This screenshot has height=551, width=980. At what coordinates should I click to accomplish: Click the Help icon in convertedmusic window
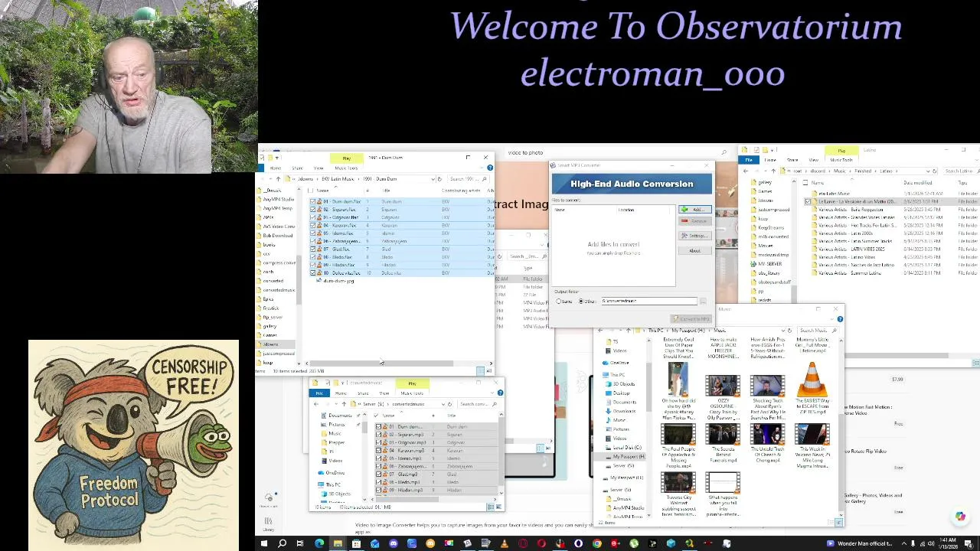[500, 393]
